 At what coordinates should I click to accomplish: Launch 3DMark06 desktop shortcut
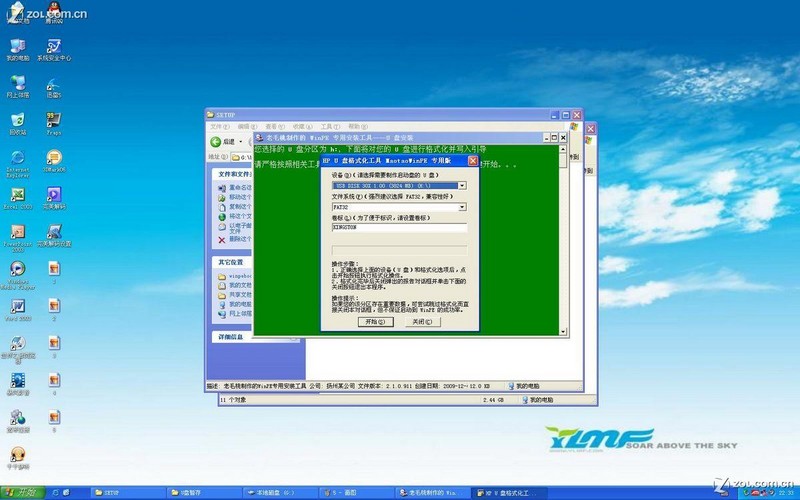tap(54, 161)
